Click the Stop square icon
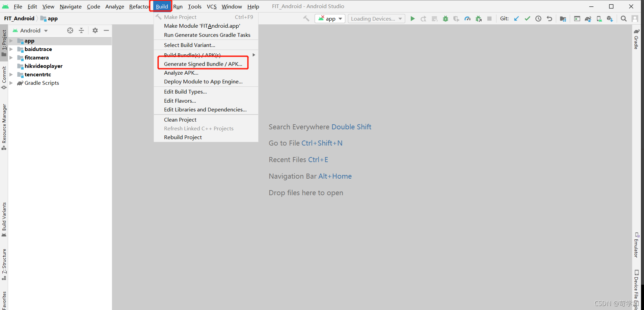Image resolution: width=644 pixels, height=310 pixels. click(x=489, y=19)
